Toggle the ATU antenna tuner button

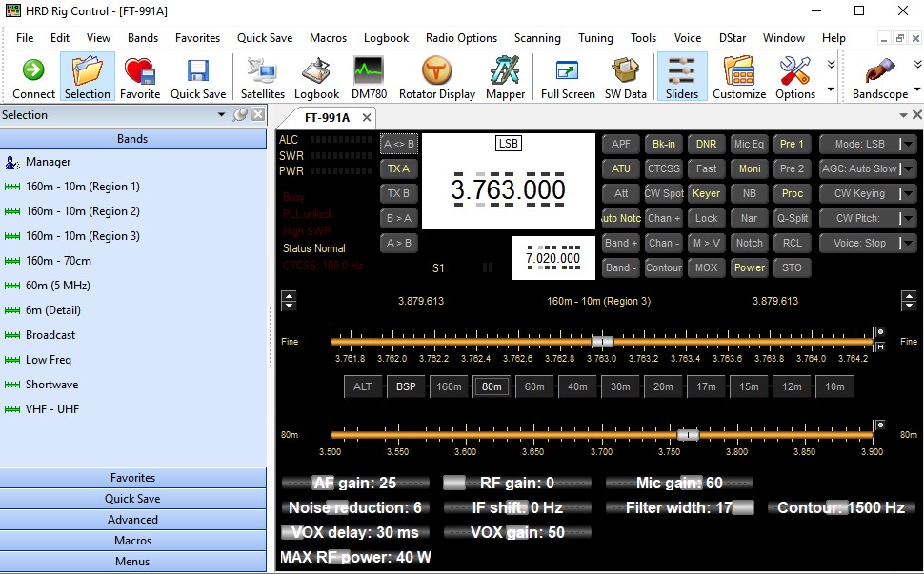(x=620, y=168)
